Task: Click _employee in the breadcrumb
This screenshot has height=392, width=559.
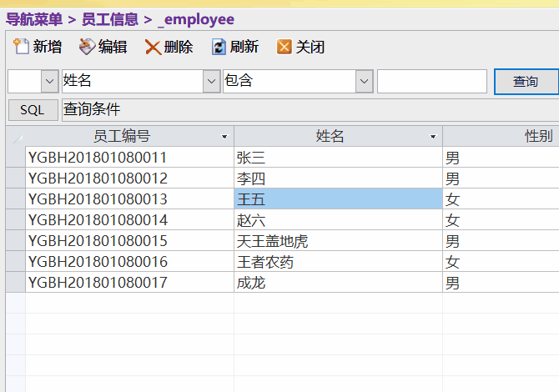Action: [196, 20]
